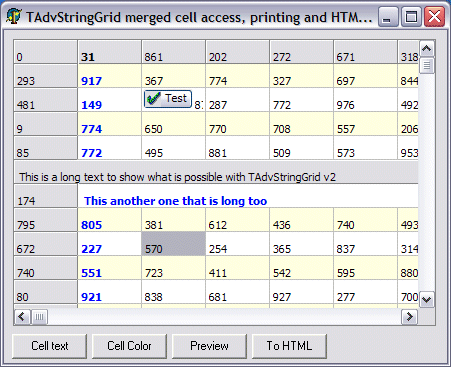The height and width of the screenshot is (367, 451).
Task: Select the header cell 31
Action: 110,52
